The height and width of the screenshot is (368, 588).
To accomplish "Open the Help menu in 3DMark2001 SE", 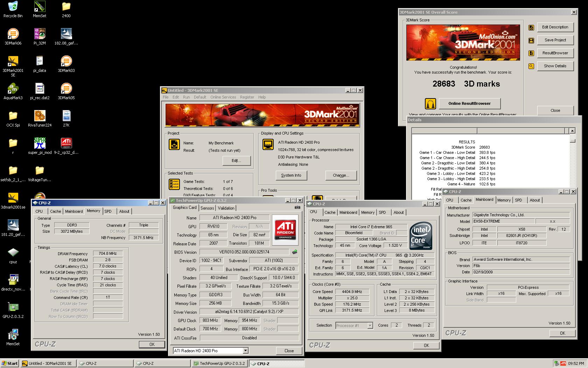I will click(x=262, y=97).
